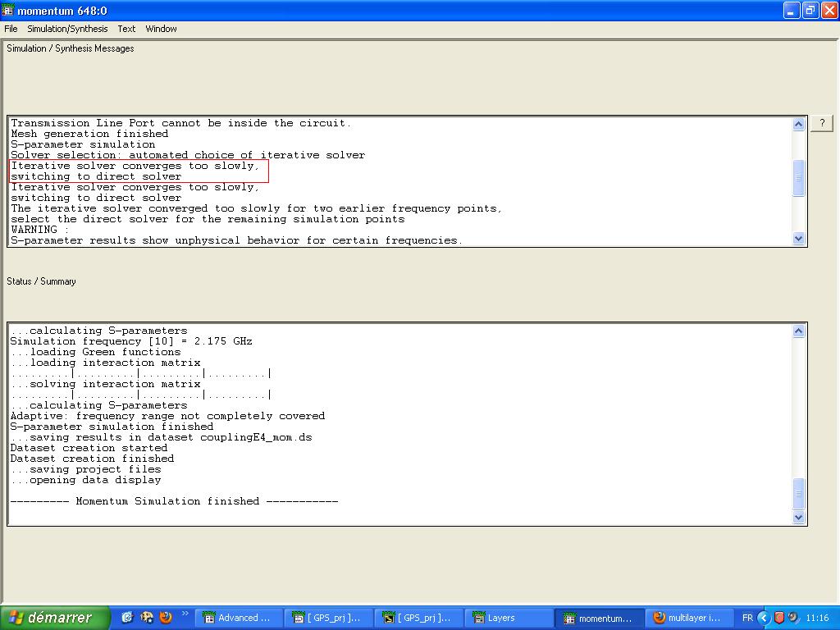840x630 pixels.
Task: Click 'Momentum Simulation finished' line
Action: tap(174, 501)
